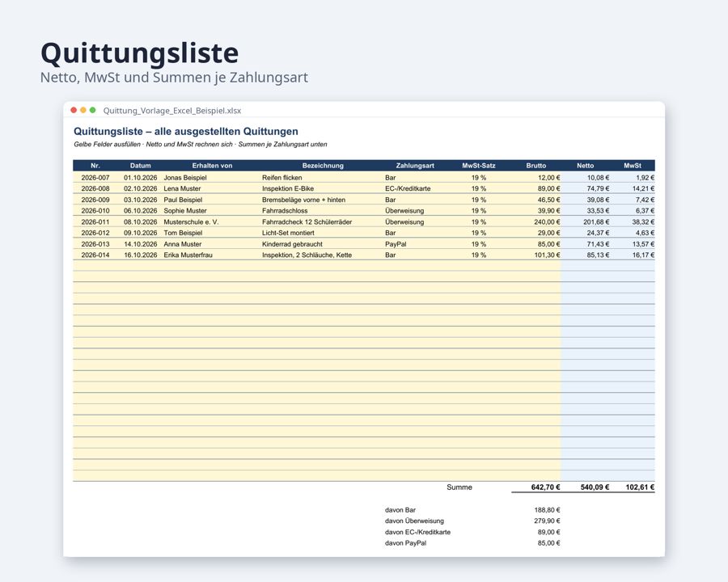Click the gross amount 240,00 €
Image resolution: width=728 pixels, height=582 pixels.
click(547, 221)
